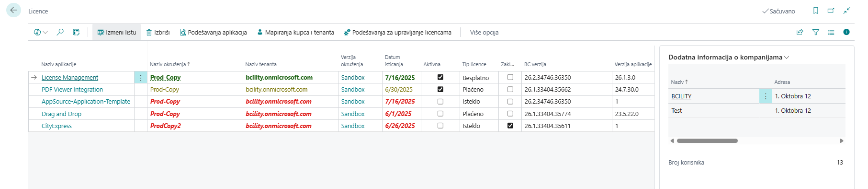This screenshot has height=189, width=868.
Task: Sort by Naziv okruženja column header
Action: pyautogui.click(x=170, y=64)
